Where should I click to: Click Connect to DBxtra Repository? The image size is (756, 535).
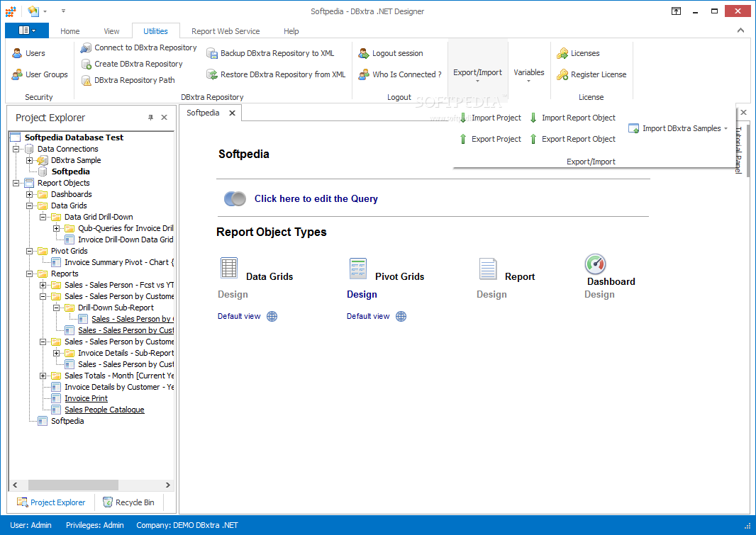click(x=139, y=47)
